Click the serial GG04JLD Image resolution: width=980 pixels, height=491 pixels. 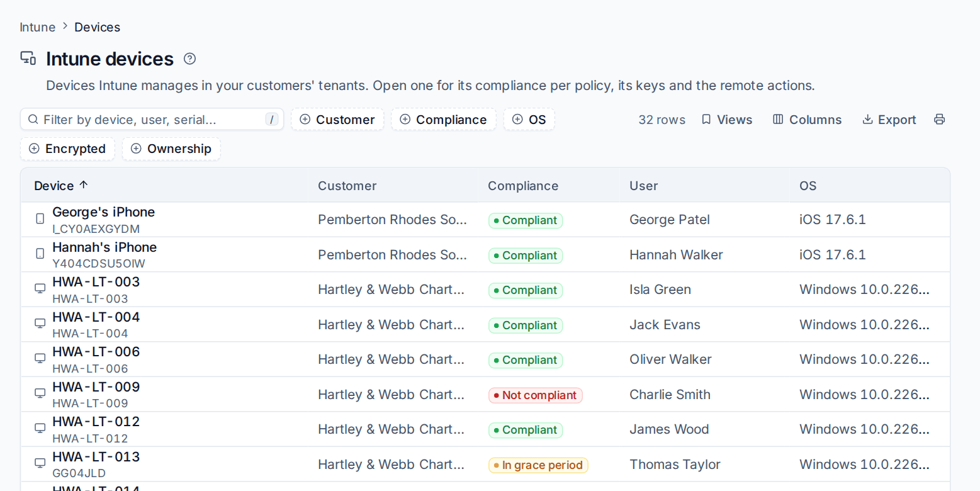click(79, 473)
